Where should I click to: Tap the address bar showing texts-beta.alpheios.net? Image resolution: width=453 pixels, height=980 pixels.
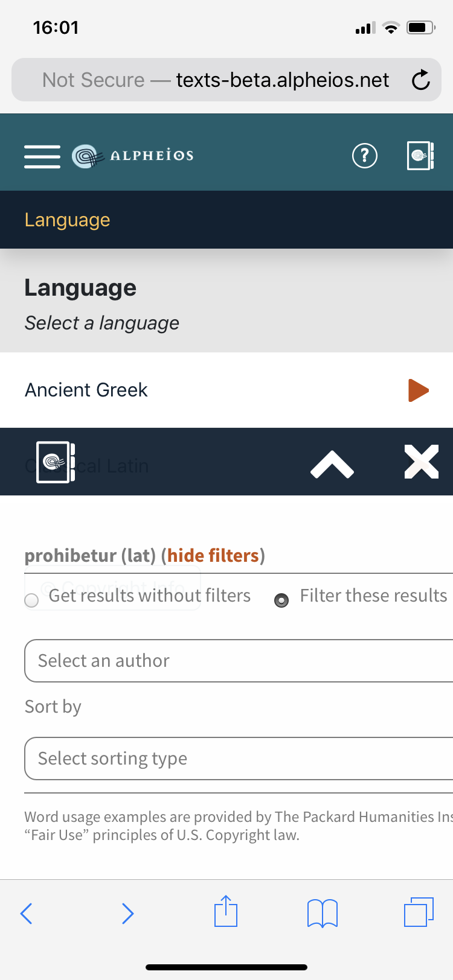226,79
